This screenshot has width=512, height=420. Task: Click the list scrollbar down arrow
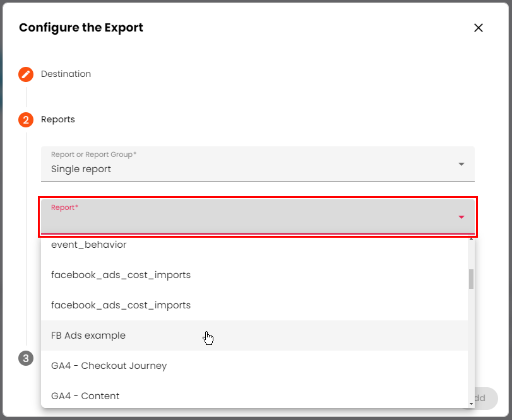[471, 404]
